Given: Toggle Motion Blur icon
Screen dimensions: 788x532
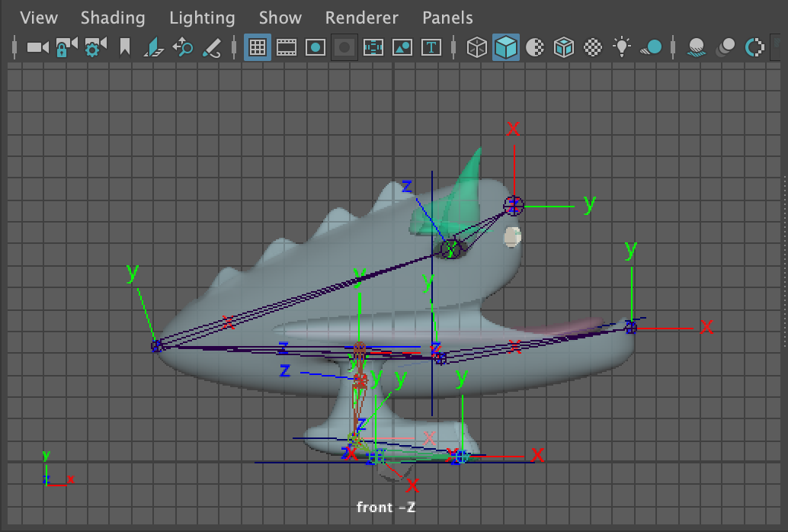Looking at the screenshot, I should coord(726,48).
